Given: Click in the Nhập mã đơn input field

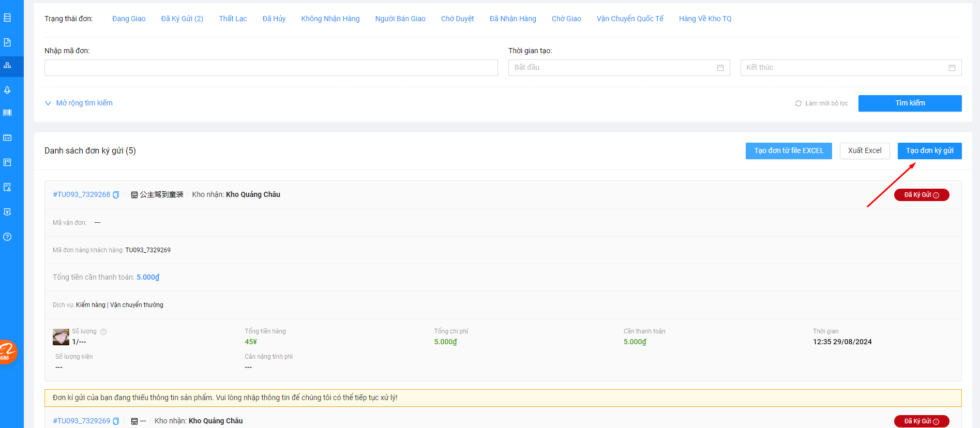Looking at the screenshot, I should click(271, 68).
